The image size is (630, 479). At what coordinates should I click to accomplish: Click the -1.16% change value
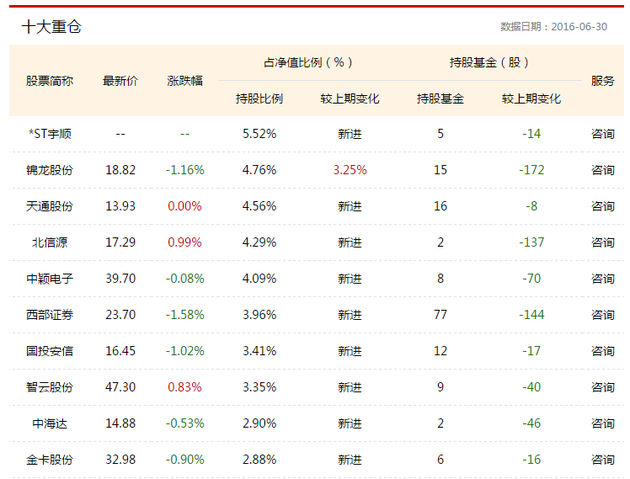[x=185, y=170]
